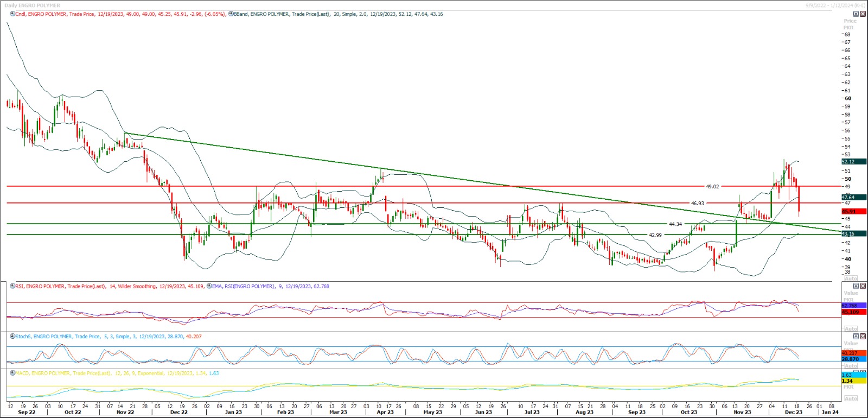Screen dimensions: 868x418
Task: Click the clock icon before EMA RSI label
Action: (209, 286)
